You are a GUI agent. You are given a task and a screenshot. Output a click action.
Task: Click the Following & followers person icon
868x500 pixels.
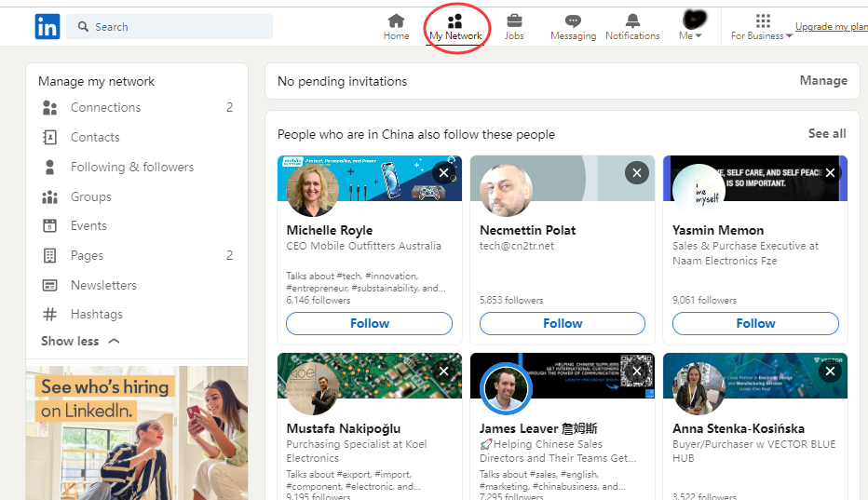[49, 168]
